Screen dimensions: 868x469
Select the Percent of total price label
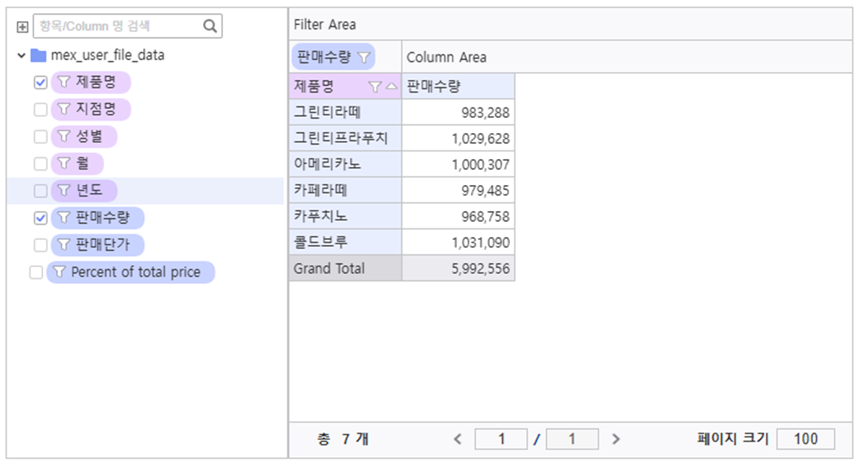click(x=136, y=272)
